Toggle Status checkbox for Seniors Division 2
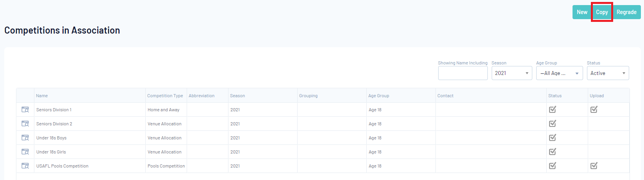 552,124
